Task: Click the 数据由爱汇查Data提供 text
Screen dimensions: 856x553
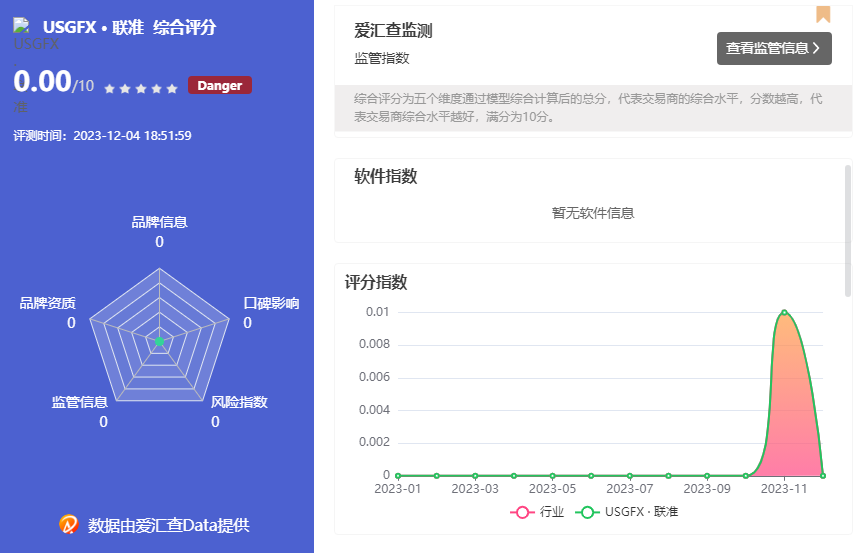Action: pyautogui.click(x=169, y=525)
